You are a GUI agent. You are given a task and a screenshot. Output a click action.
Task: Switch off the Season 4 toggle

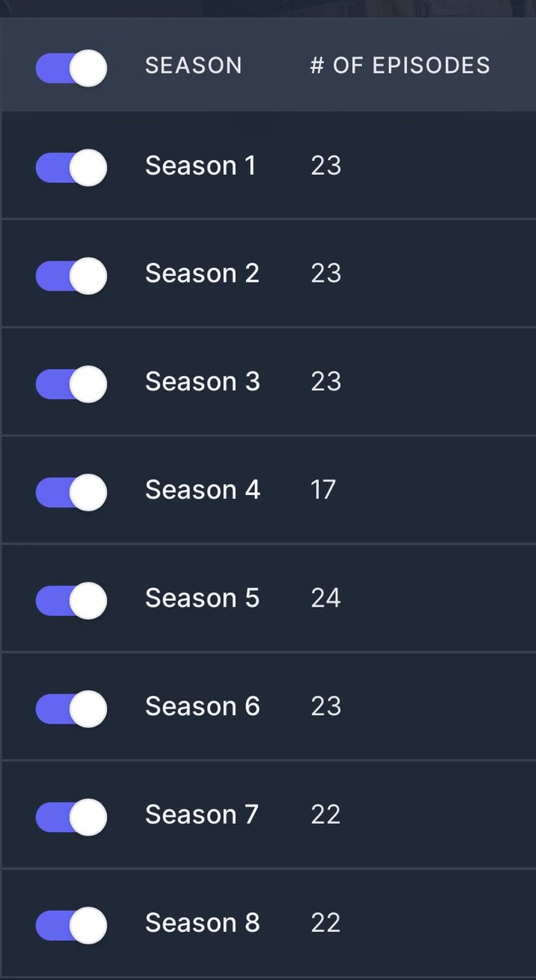[71, 492]
